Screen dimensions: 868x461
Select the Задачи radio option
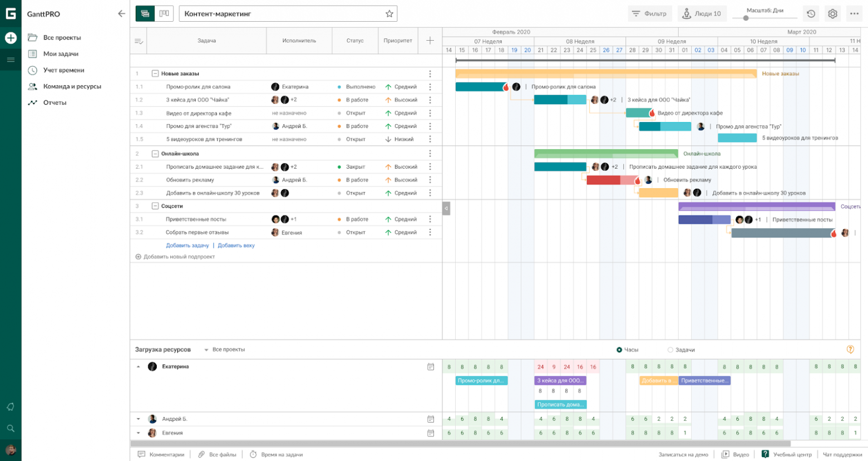(x=670, y=350)
